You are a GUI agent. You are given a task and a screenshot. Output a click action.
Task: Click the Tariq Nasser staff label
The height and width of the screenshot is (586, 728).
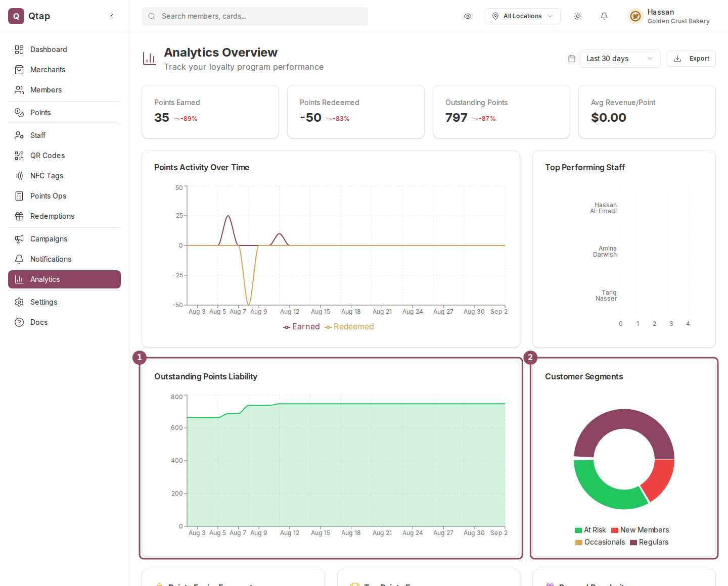pyautogui.click(x=606, y=296)
